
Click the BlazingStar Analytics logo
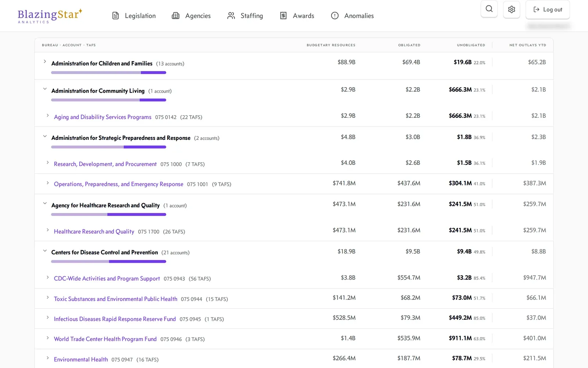50,16
